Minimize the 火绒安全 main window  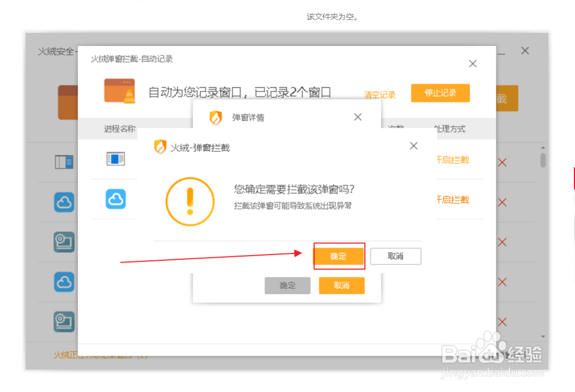[501, 53]
